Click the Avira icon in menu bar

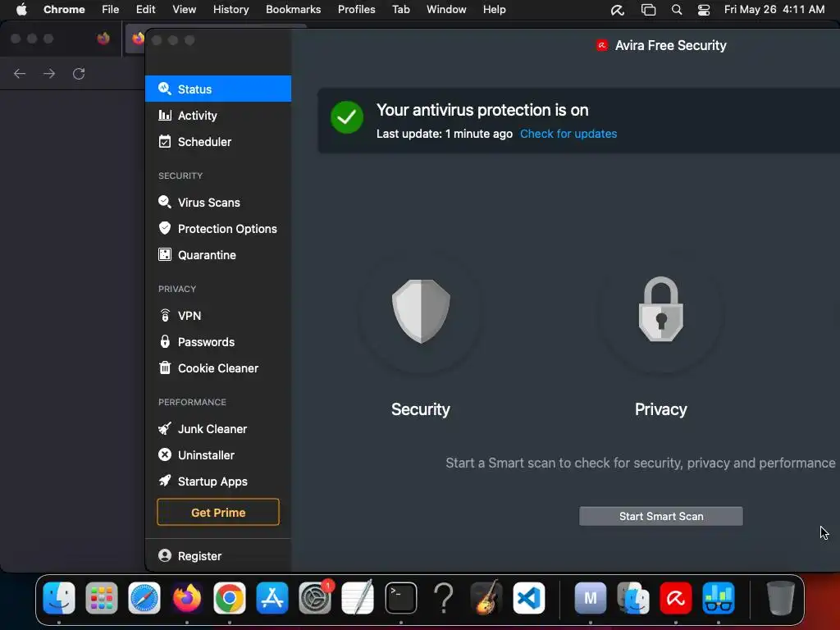pos(618,10)
